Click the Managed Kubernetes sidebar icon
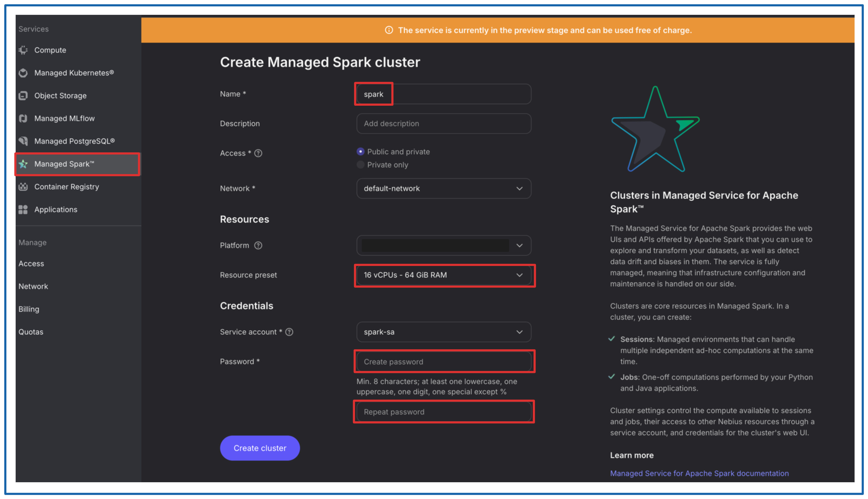Viewport: 868px width, 499px height. 23,73
